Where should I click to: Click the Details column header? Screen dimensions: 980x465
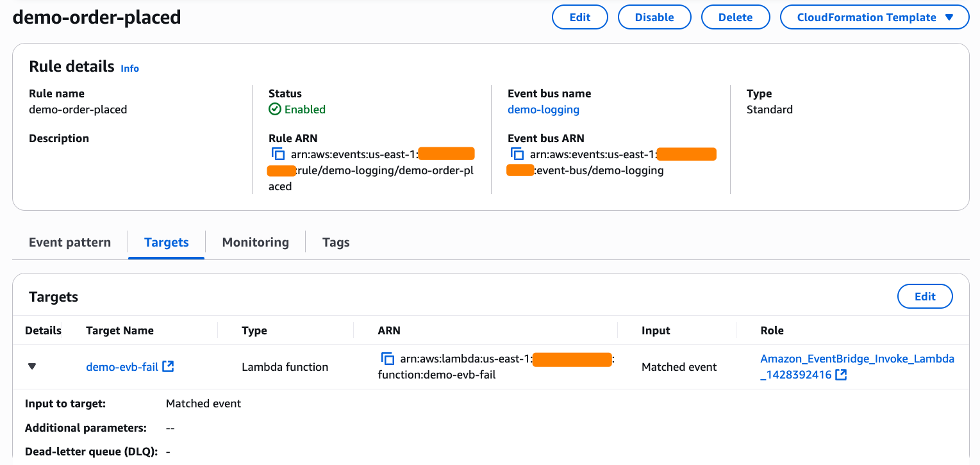pyautogui.click(x=43, y=330)
